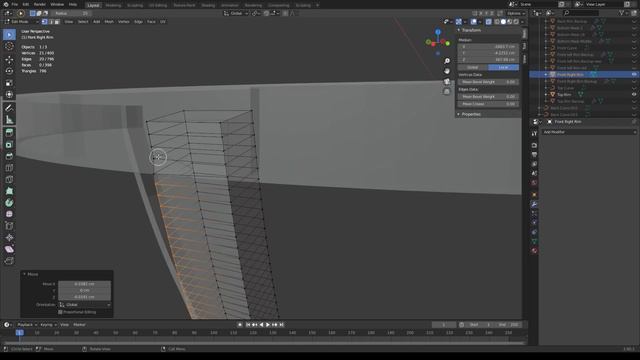The image size is (640, 360).
Task: Pick the Shrink/Fatten tool
Action: tap(9, 238)
